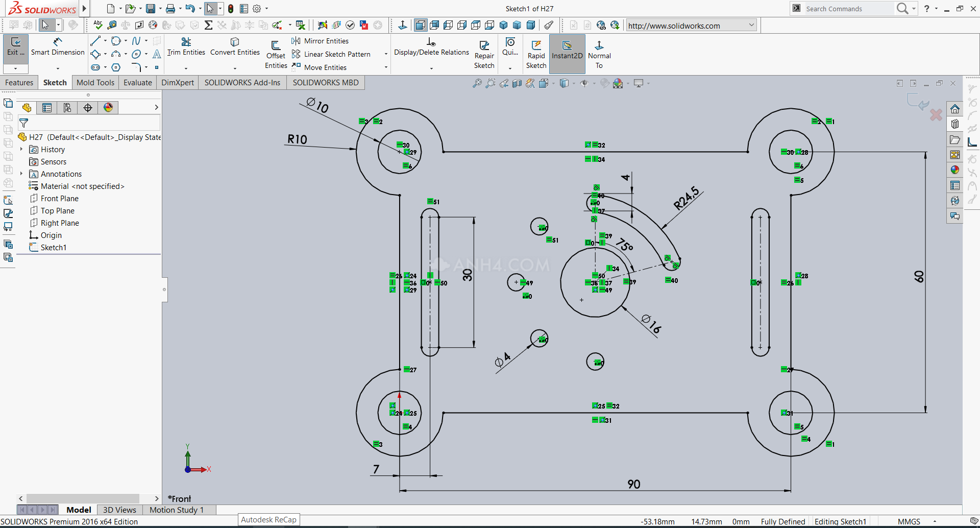Image resolution: width=980 pixels, height=528 pixels.
Task: Open DisplayManager color ball tab
Action: click(108, 108)
